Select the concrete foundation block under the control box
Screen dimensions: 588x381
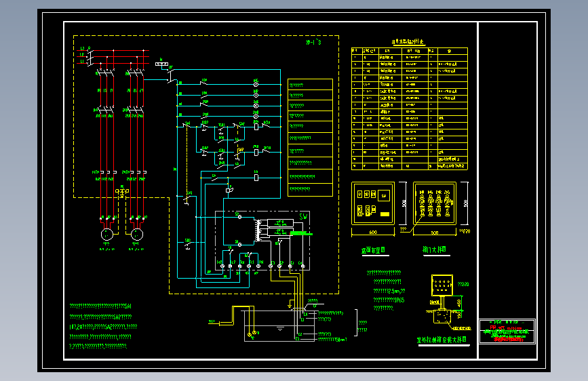(442, 316)
